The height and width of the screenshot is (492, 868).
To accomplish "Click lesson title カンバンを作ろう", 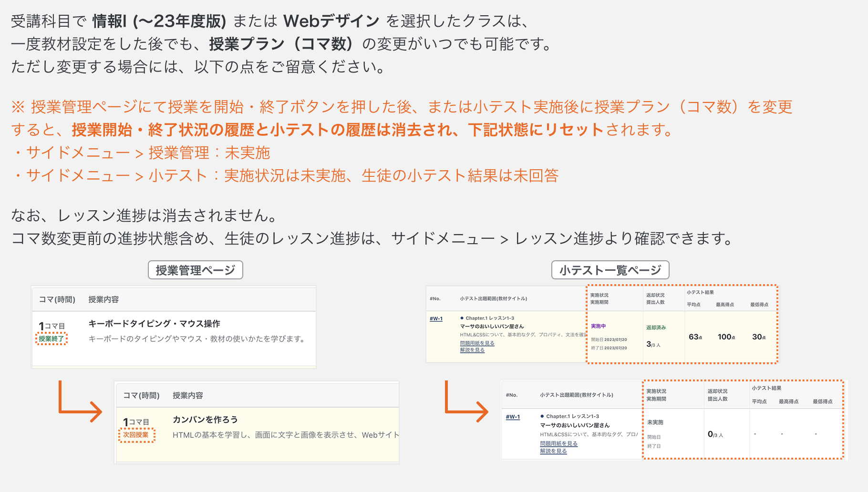I will (x=205, y=420).
